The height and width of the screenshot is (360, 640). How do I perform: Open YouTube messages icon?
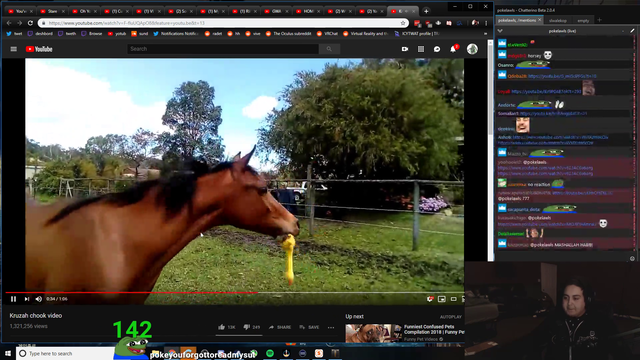[x=437, y=49]
